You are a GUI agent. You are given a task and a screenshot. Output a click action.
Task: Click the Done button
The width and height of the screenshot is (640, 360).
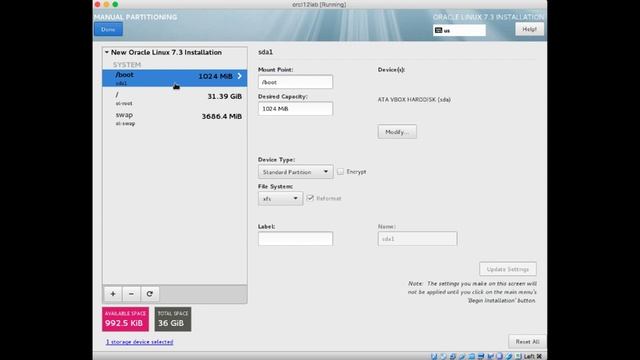(108, 29)
